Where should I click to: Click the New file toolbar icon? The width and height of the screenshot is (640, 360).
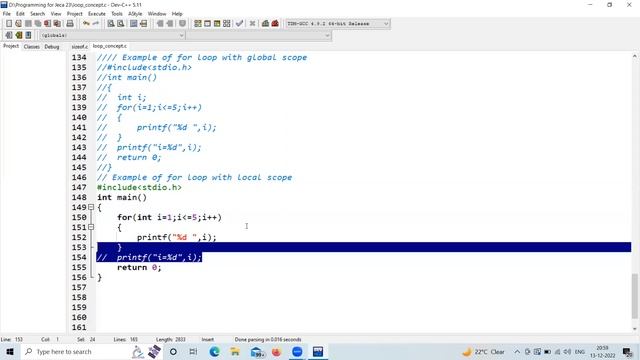[9, 24]
